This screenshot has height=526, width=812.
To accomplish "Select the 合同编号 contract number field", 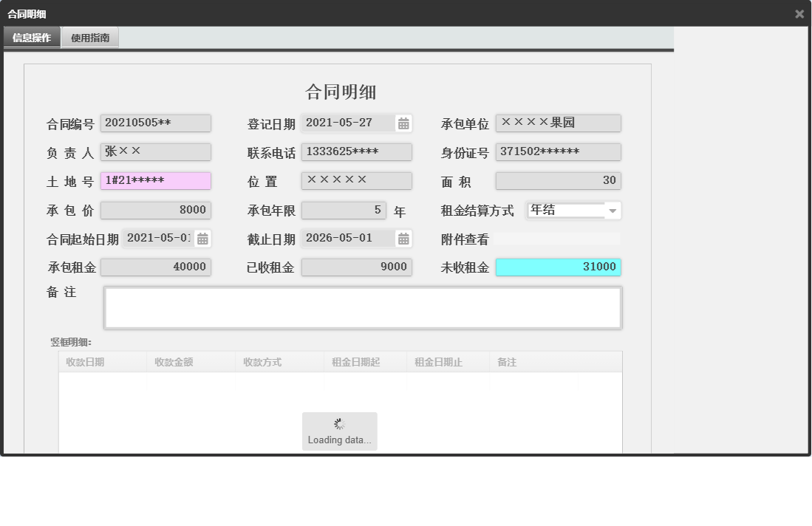I will [x=155, y=123].
